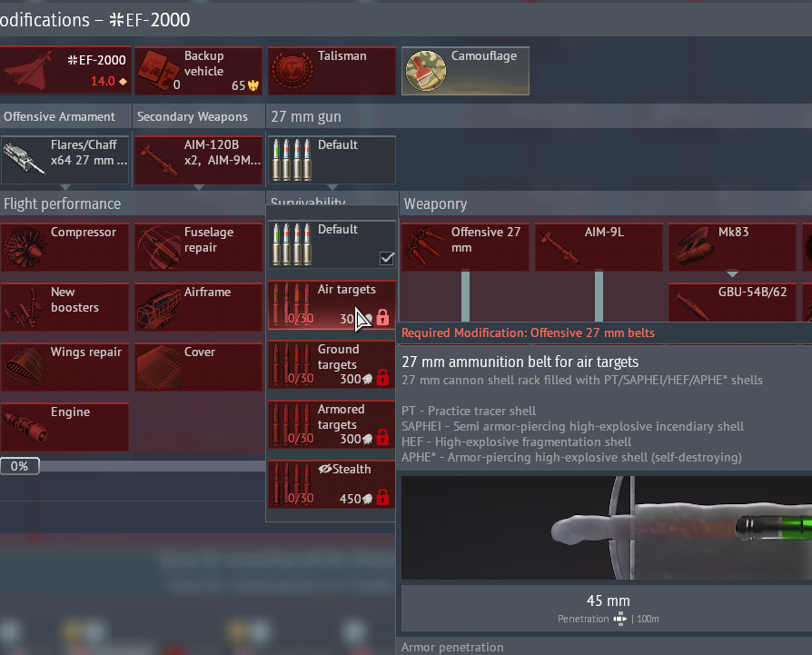This screenshot has width=812, height=655.
Task: Tick the Default belt checkbox
Action: click(x=387, y=258)
